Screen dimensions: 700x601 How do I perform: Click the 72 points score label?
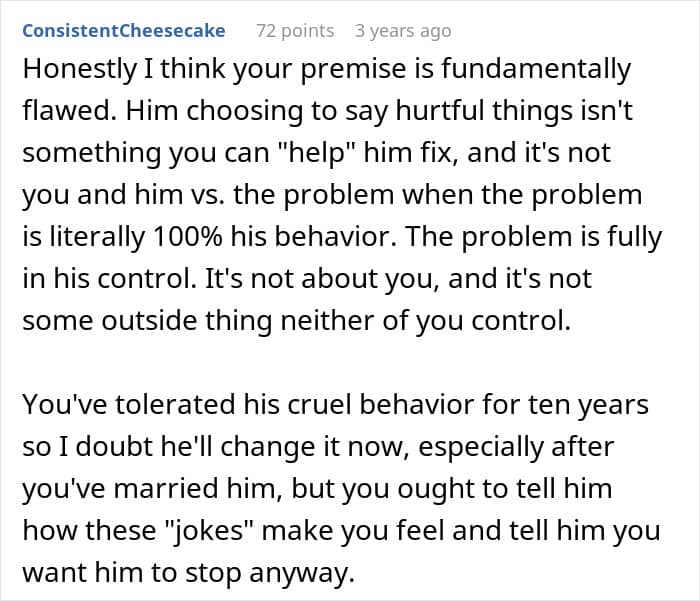(295, 31)
